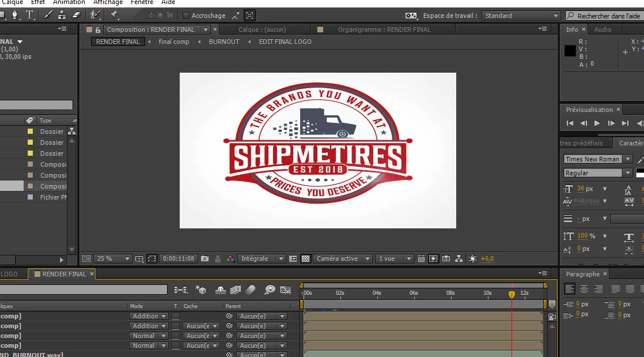Switch to the Calque : (aucun) tab
The width and height of the screenshot is (644, 357).
pyautogui.click(x=262, y=29)
